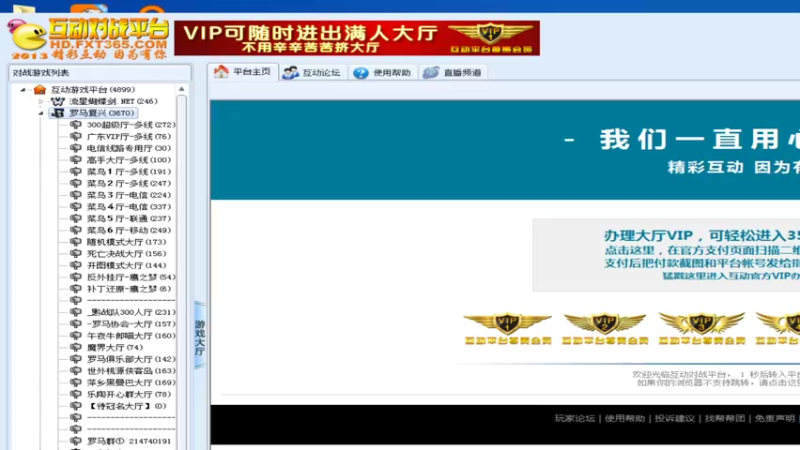Click the room icon beside 罗马俱乐部大厅
Viewport: 800px width, 450px height.
[76, 359]
